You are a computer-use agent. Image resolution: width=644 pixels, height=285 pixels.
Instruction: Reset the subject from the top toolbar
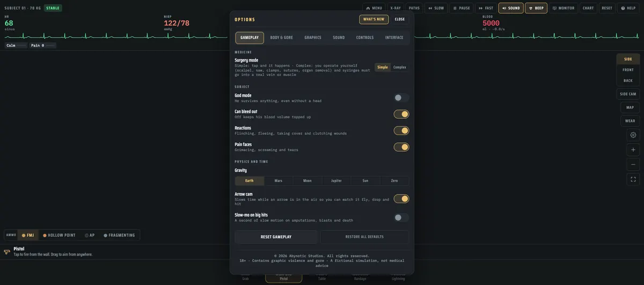coord(607,8)
